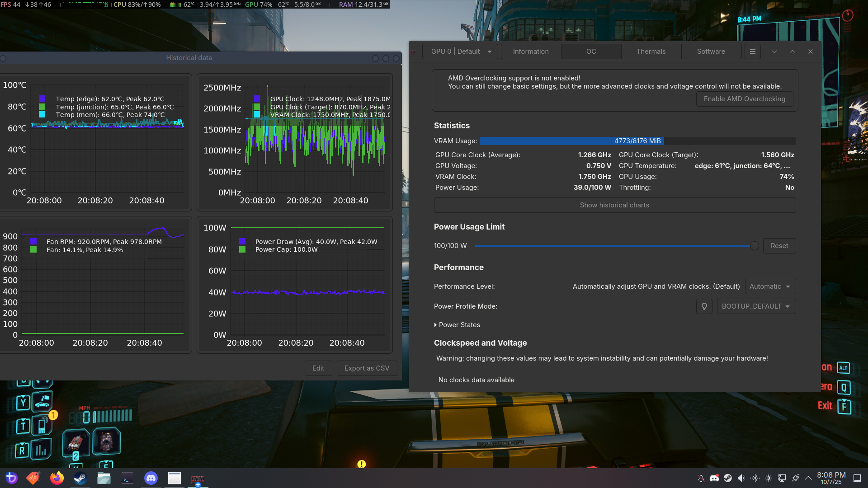Toggle the muted notifications bell icon
Screen dimensions: 868x488
click(701, 478)
